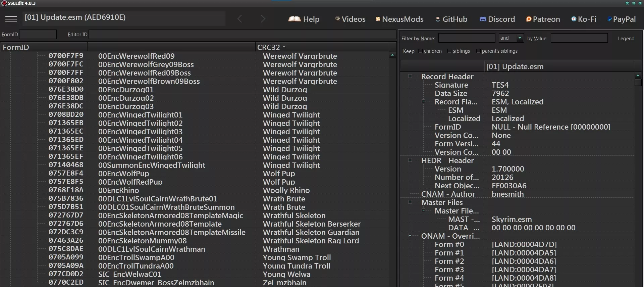Screen dimensions: 644x287
Task: Click the Legend button
Action: coord(626,38)
